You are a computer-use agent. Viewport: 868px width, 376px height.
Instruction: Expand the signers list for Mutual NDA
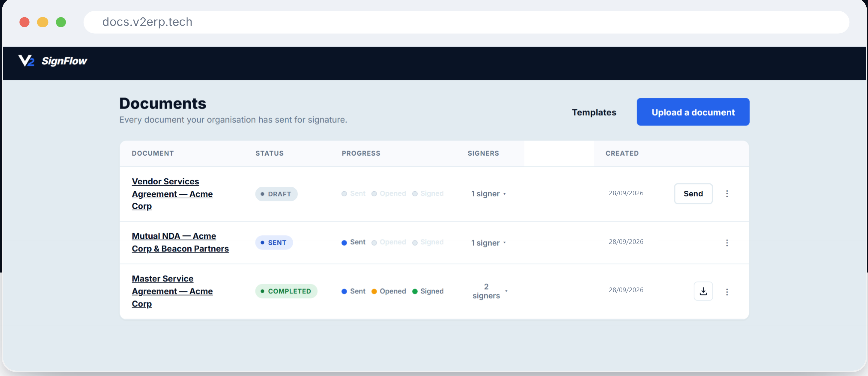coord(488,243)
